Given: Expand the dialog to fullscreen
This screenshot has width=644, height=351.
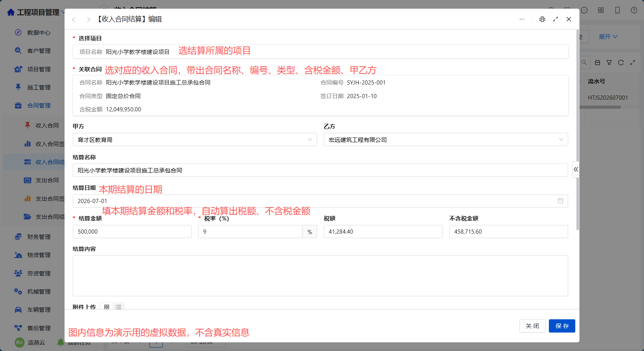Looking at the screenshot, I should (x=555, y=19).
